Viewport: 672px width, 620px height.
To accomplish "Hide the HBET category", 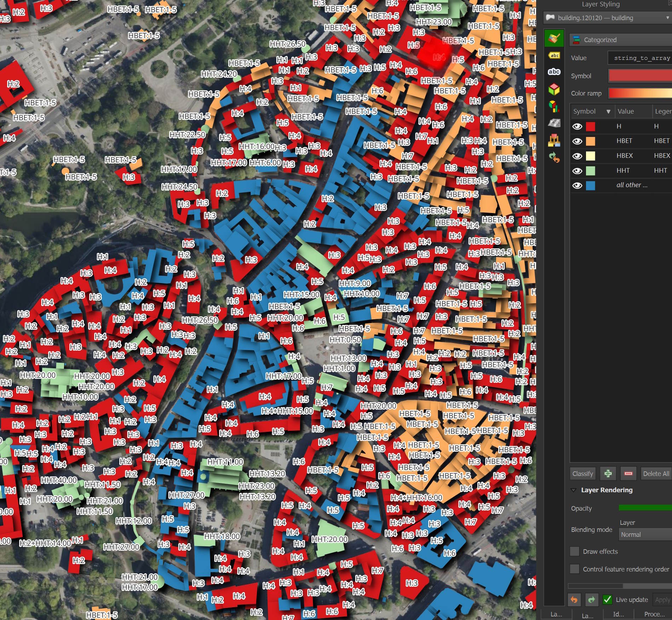I will click(x=577, y=141).
